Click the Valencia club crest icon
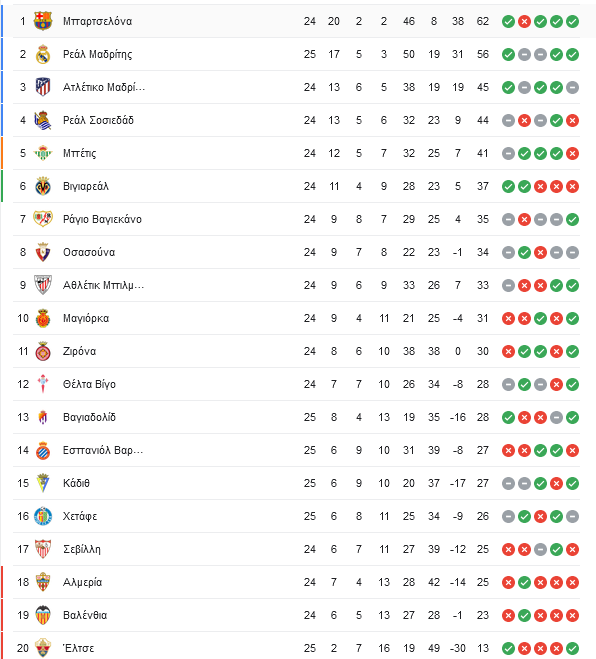The height and width of the screenshot is (659, 596). coord(43,615)
